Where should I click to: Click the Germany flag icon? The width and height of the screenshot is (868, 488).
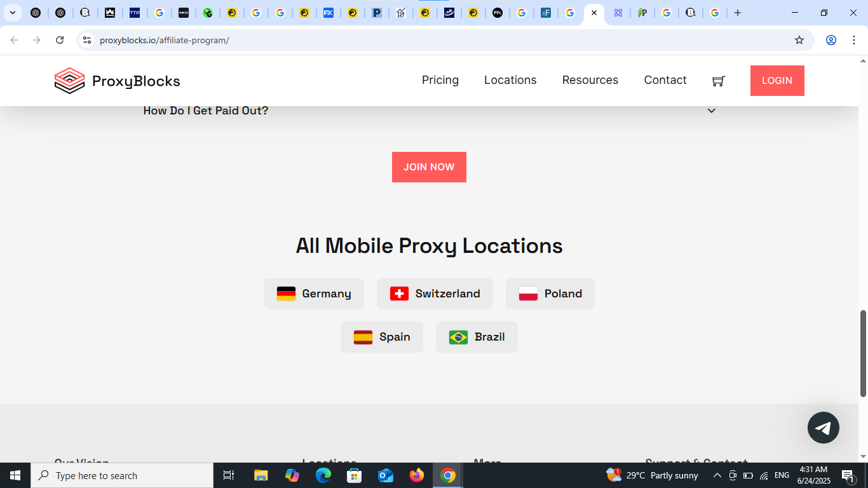pyautogui.click(x=286, y=294)
